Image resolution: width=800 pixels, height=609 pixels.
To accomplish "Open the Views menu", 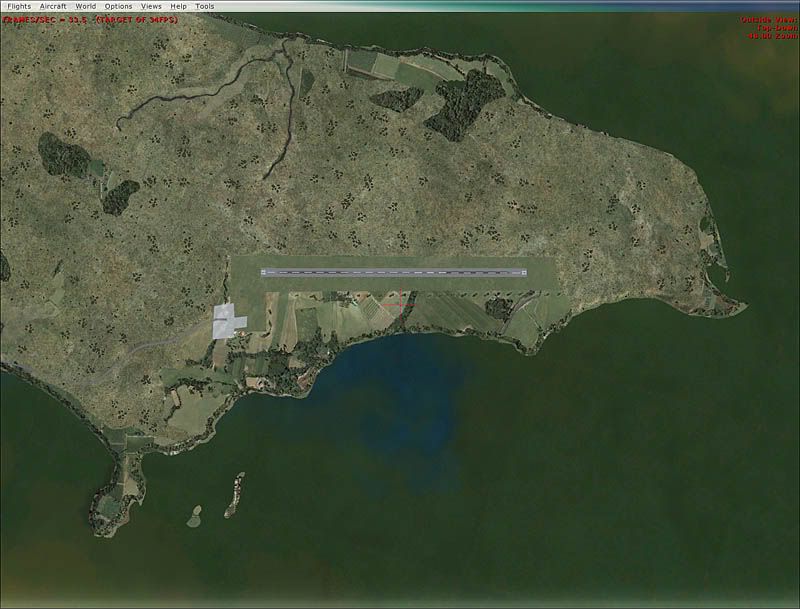I will 151,6.
